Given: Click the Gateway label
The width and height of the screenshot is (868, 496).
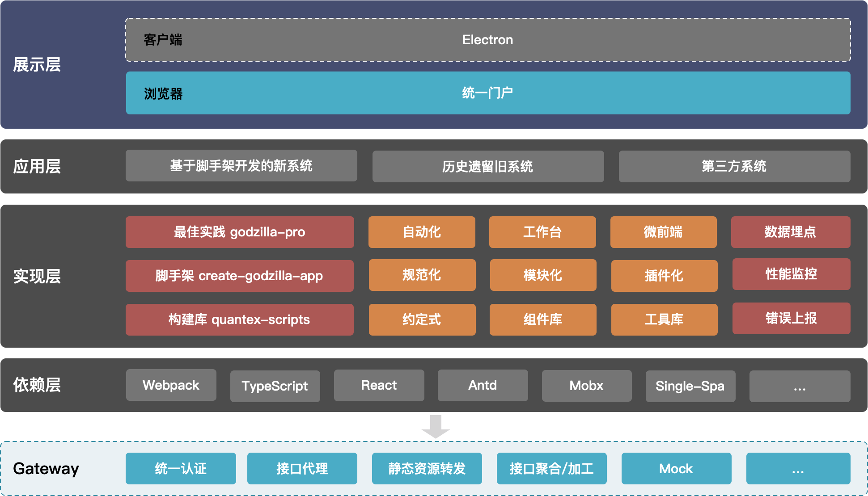Looking at the screenshot, I should pyautogui.click(x=46, y=468).
